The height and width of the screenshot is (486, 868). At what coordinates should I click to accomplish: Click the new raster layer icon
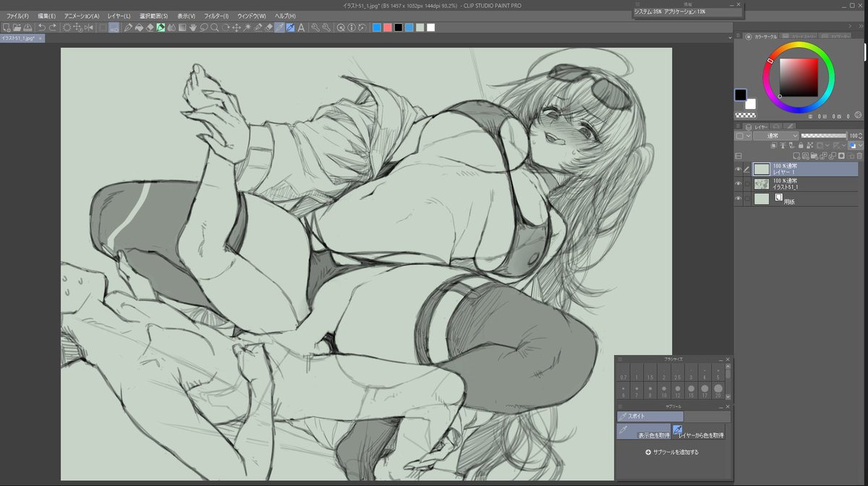pyautogui.click(x=796, y=156)
